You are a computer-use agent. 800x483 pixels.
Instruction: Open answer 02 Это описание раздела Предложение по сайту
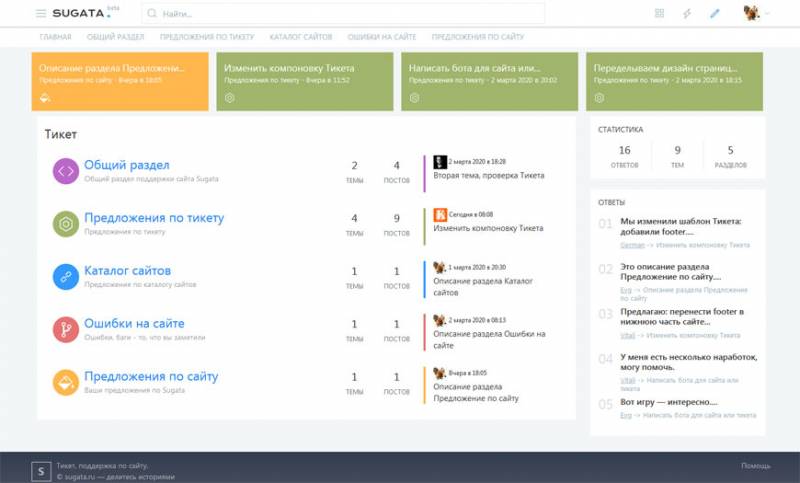pyautogui.click(x=670, y=271)
